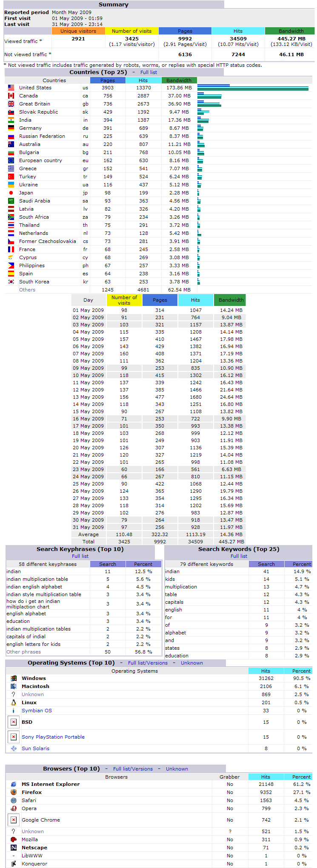This screenshot has height=868, width=317.
Task: Click the broken Google Chrome image icon
Action: point(14,820)
